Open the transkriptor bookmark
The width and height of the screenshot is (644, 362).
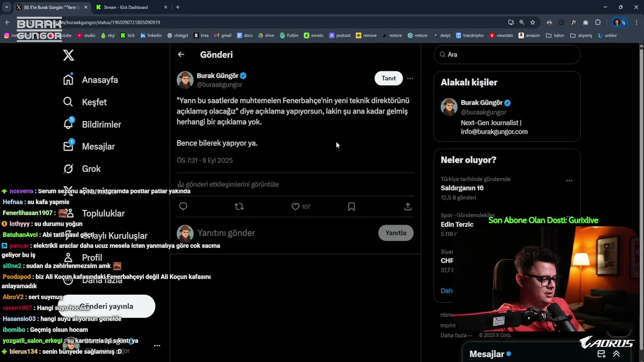click(470, 36)
